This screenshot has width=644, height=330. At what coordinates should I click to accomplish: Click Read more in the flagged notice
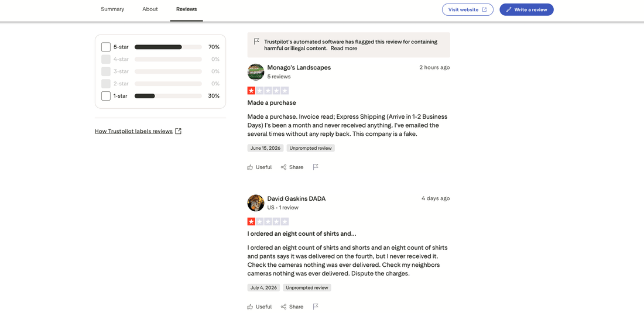344,49
